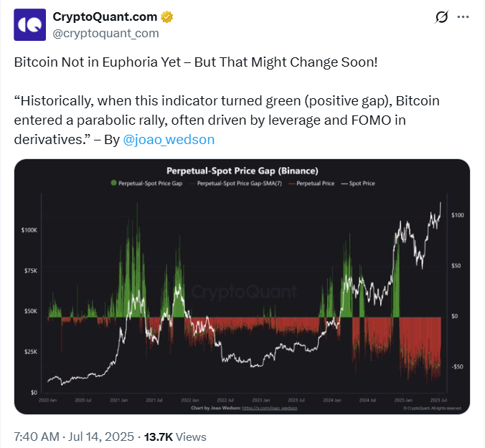The height and width of the screenshot is (448, 485).
Task: Click the CryptoQuant profile avatar logo
Action: 29,24
